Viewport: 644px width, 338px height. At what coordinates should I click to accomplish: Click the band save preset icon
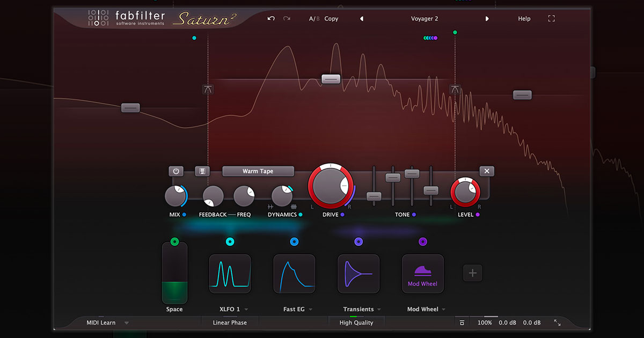(202, 171)
